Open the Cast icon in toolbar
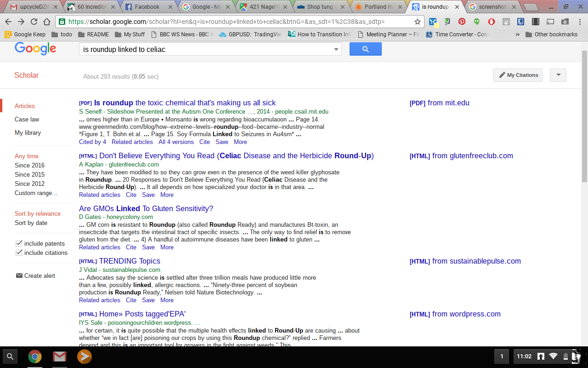The image size is (588, 368). click(550, 22)
